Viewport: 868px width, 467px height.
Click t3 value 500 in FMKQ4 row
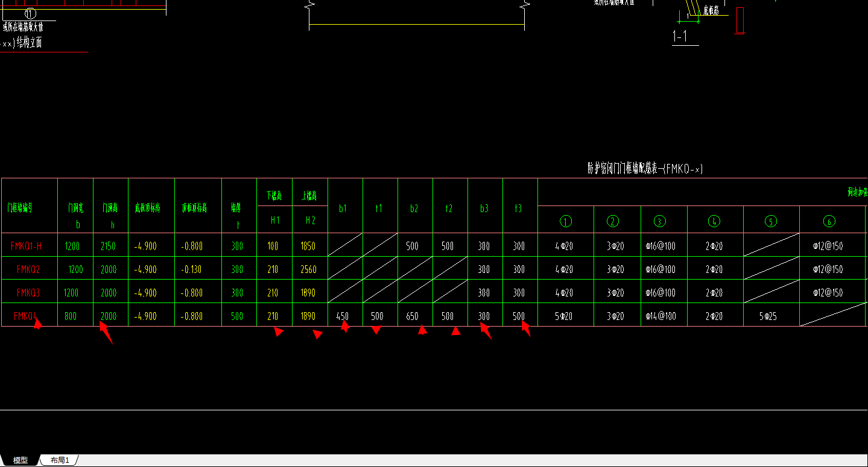[x=519, y=316]
